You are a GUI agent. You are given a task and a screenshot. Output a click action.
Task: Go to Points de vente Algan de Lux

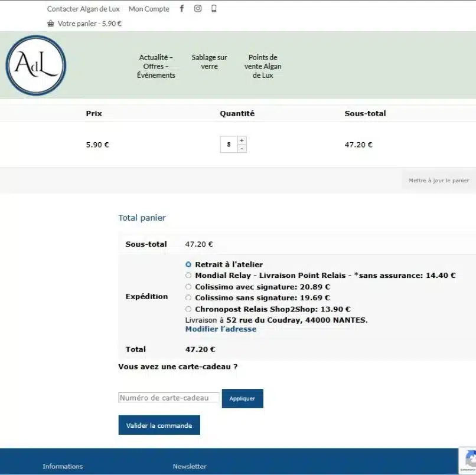[263, 66]
